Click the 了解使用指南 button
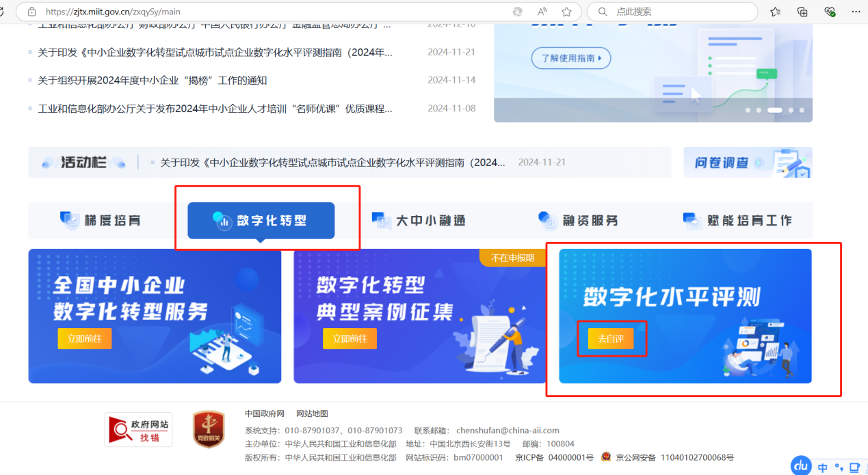Screen dimensions: 868x475 (x=570, y=59)
